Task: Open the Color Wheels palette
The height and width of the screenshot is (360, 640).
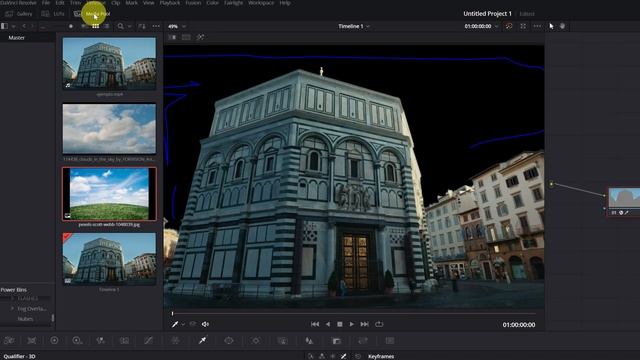Action: [54, 340]
